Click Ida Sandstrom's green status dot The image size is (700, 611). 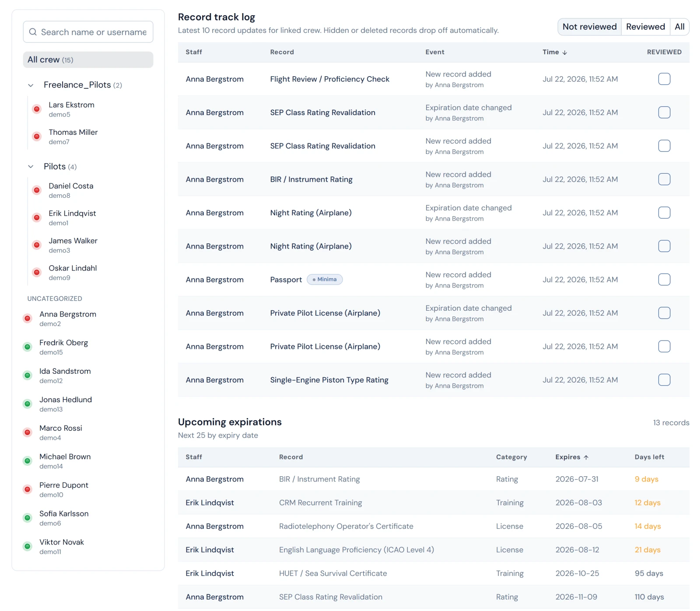[x=28, y=376]
